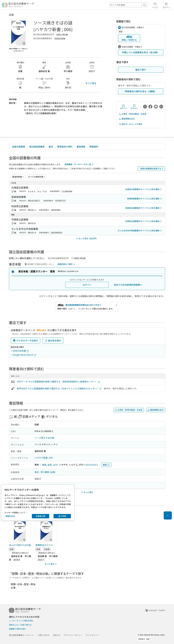The width and height of the screenshot is (174, 644).
Task: Open 典拠 authority button
Action: click(x=106, y=465)
